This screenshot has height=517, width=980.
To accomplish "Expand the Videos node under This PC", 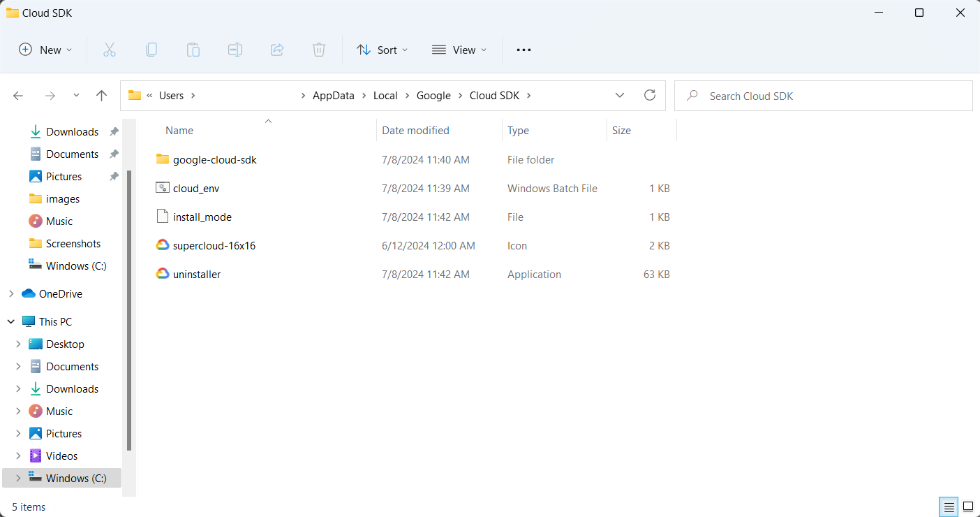I will tap(18, 456).
